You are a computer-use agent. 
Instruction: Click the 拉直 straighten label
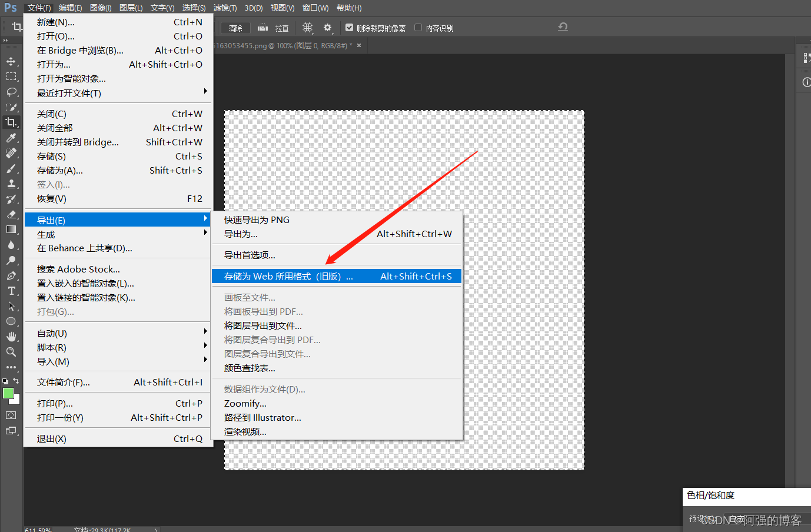pyautogui.click(x=282, y=28)
